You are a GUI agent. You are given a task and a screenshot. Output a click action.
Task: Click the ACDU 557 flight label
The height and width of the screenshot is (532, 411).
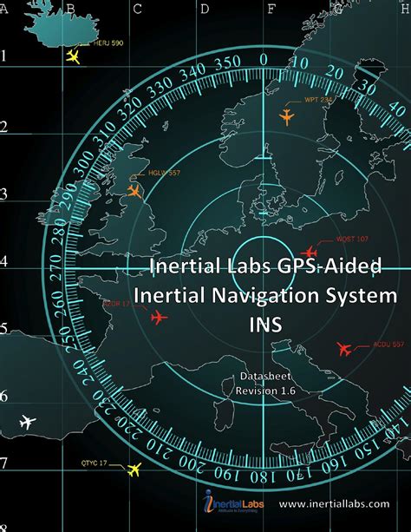pos(388,345)
